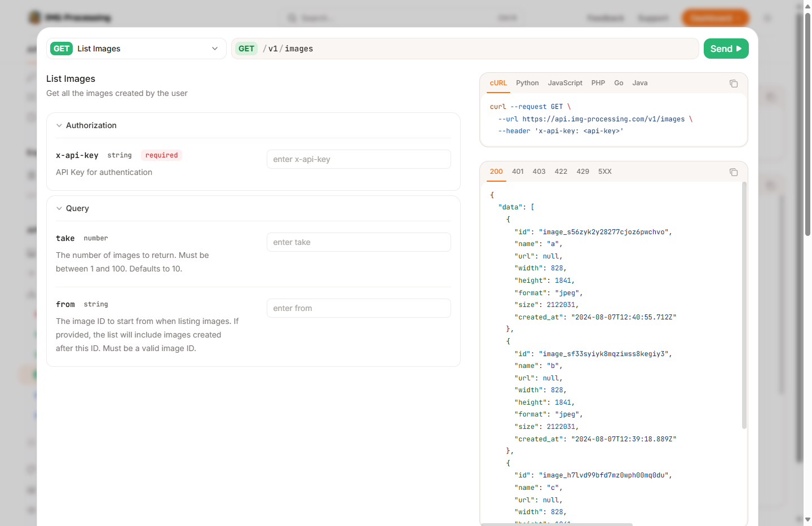The height and width of the screenshot is (526, 812).
Task: Click the image_sf33syiyk8mqziwss8kegiy3 id value
Action: tap(606, 354)
